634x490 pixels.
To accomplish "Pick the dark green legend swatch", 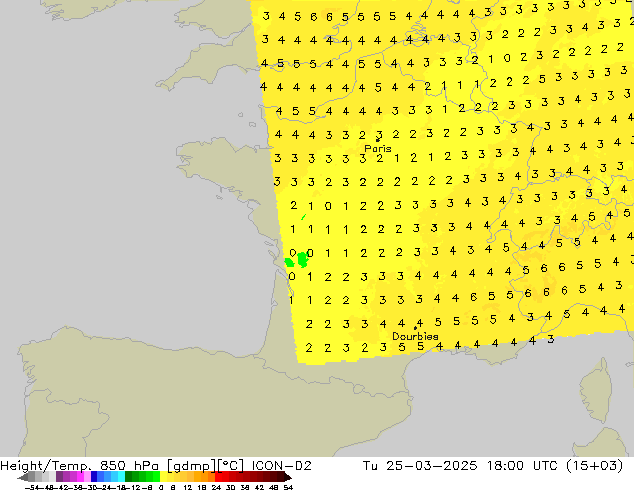I will [x=129, y=477].
